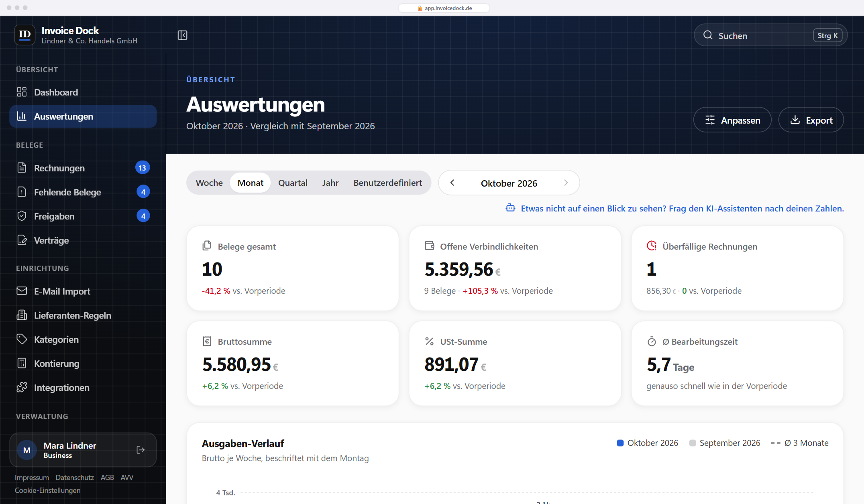Click the Export button

pyautogui.click(x=811, y=120)
